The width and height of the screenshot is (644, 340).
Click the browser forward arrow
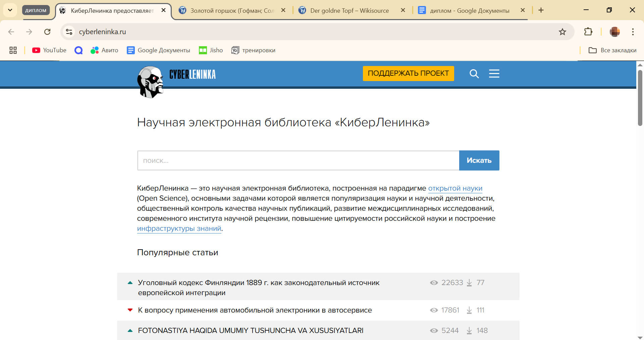(x=29, y=32)
